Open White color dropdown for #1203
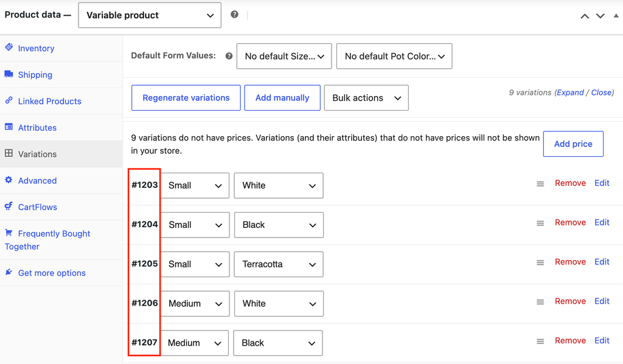623x364 pixels. [279, 185]
